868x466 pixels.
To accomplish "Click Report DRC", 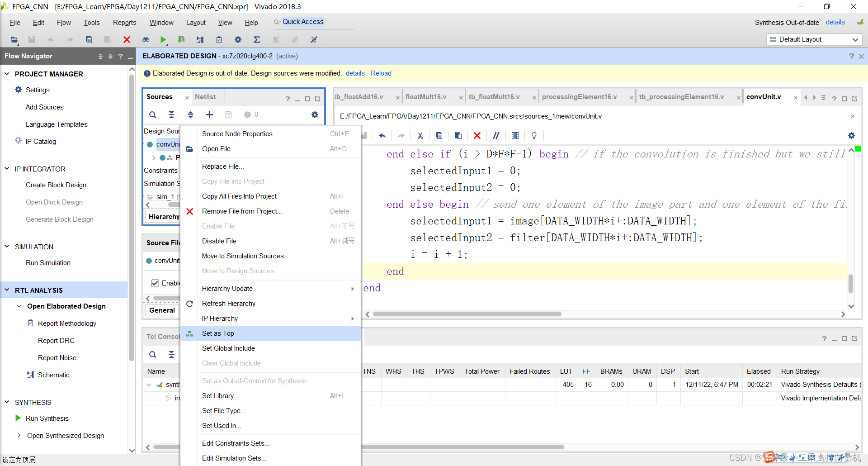I will (x=56, y=341).
